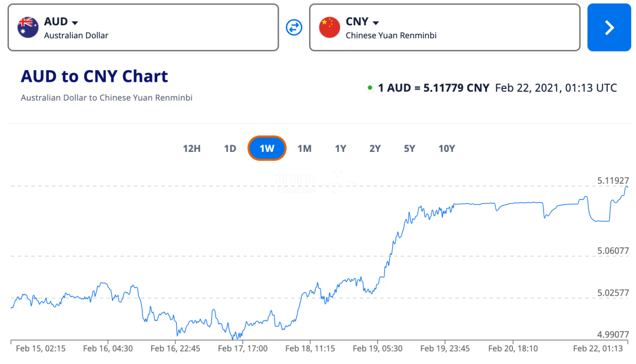The width and height of the screenshot is (636, 364).
Task: Switch to the 1M chart tab
Action: point(304,148)
